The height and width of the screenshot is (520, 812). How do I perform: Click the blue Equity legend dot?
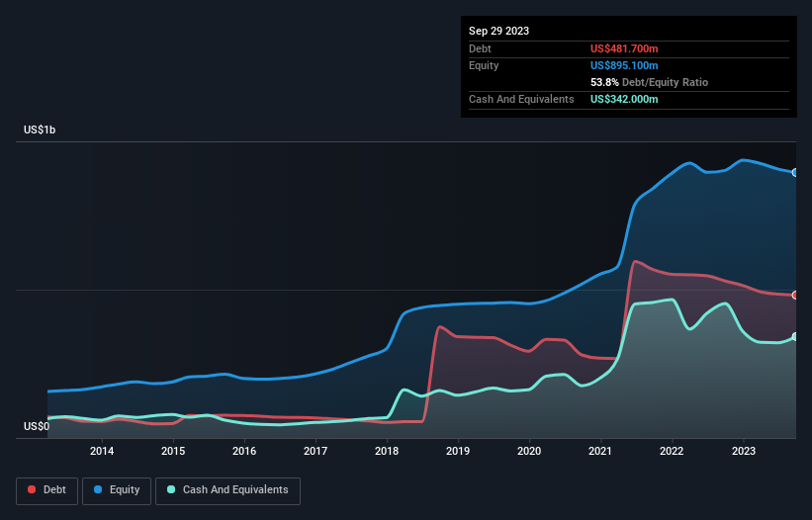(98, 489)
